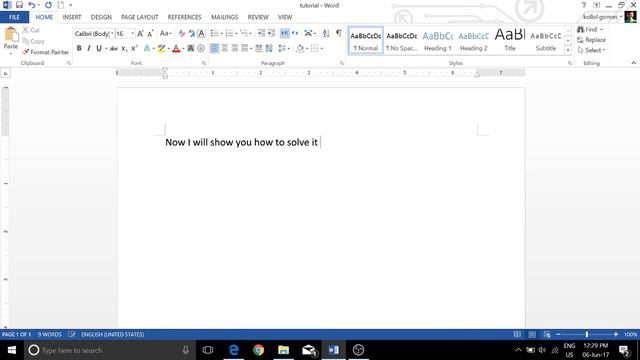Apply Heading 1 style
The image size is (640, 360).
pyautogui.click(x=438, y=40)
